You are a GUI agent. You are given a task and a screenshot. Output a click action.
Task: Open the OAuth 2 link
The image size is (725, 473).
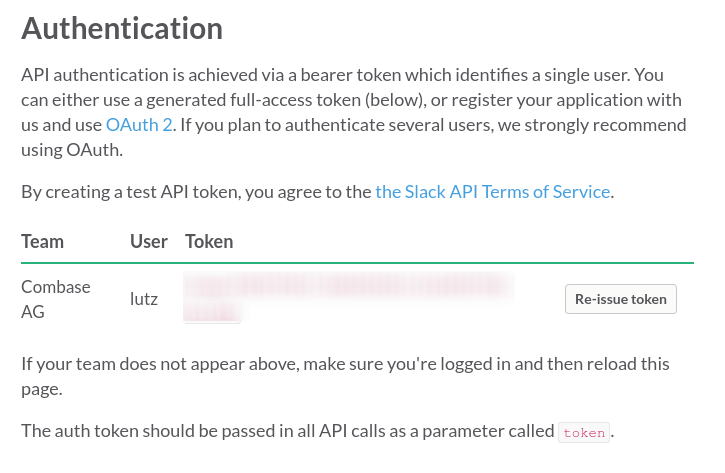point(139,125)
